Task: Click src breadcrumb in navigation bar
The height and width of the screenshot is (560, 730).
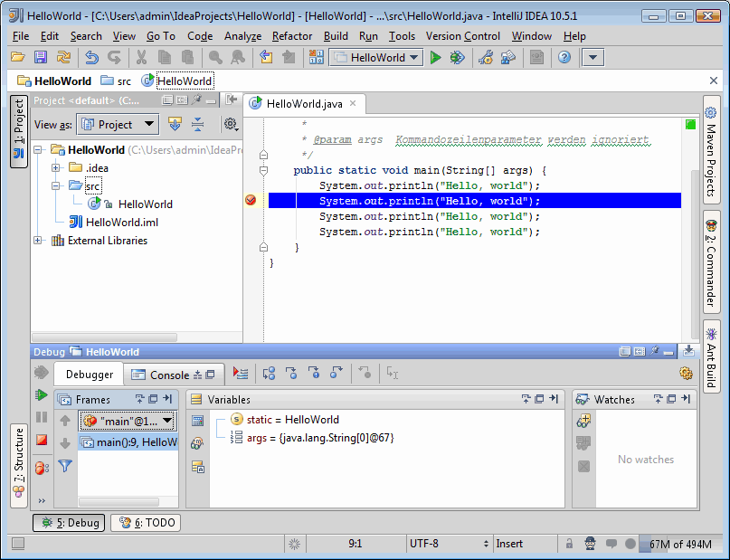Action: (117, 81)
